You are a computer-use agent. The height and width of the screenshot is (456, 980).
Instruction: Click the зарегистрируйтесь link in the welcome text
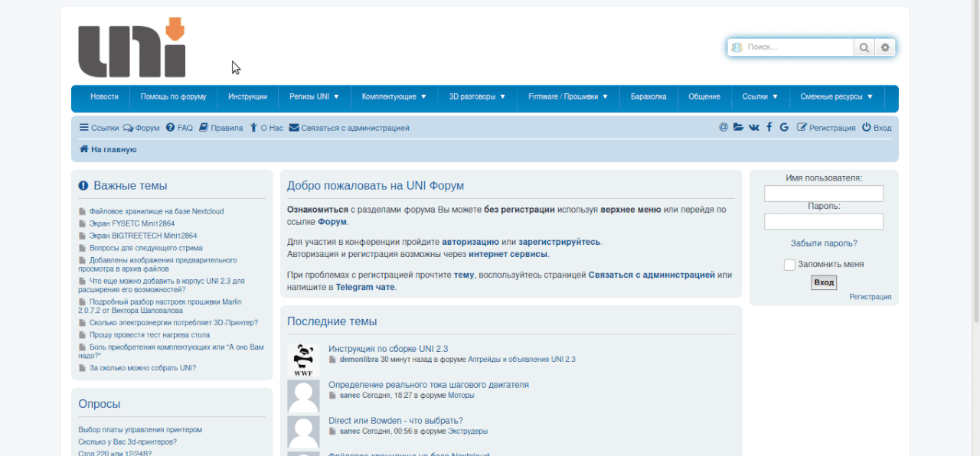point(560,242)
